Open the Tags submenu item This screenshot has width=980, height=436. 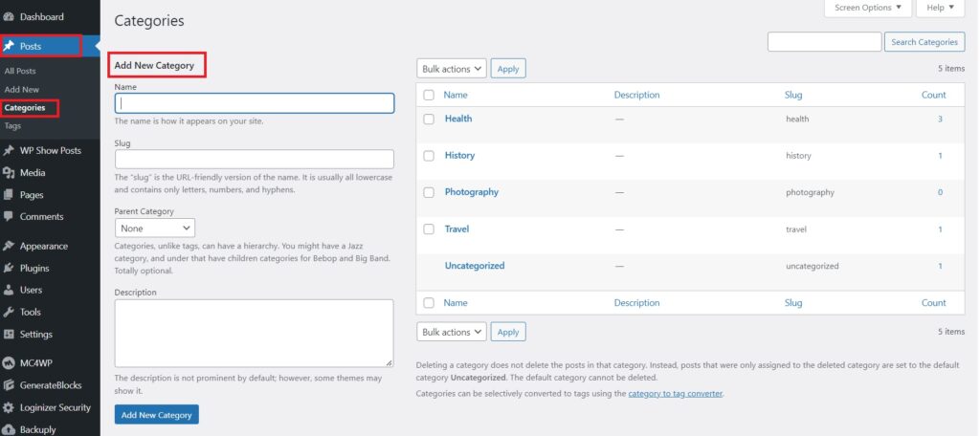tap(12, 125)
